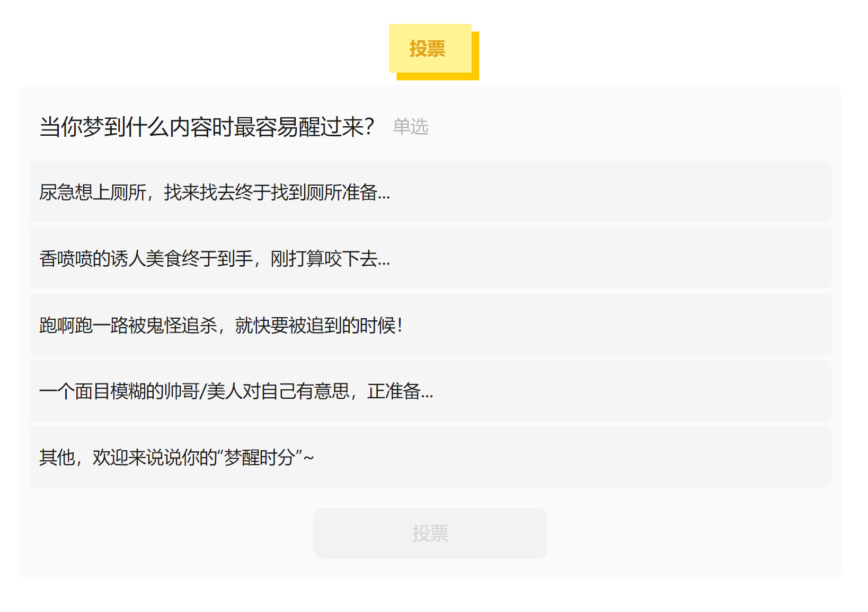Click 对自己有意思 text in fourth option
Viewport: 868px width, 612px height.
pyautogui.click(x=296, y=391)
